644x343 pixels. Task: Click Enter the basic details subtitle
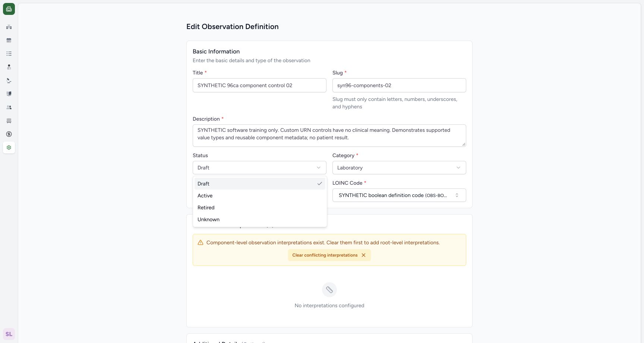point(252,60)
